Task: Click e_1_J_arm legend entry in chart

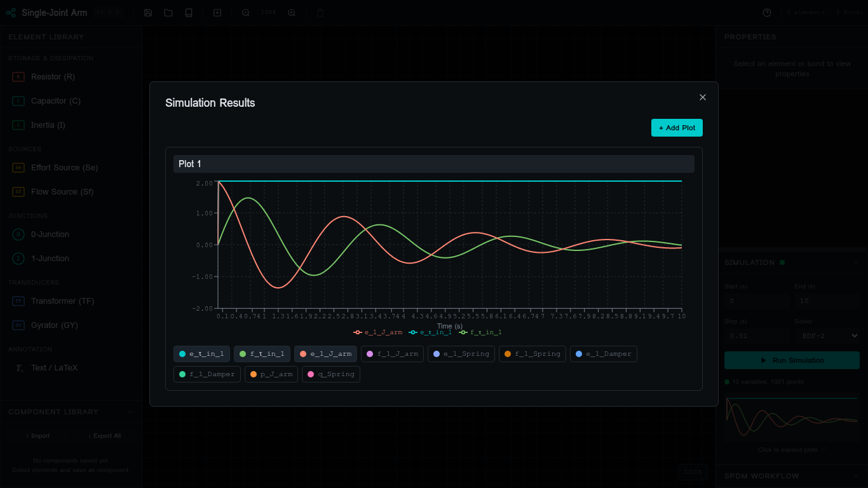Action: pyautogui.click(x=378, y=332)
